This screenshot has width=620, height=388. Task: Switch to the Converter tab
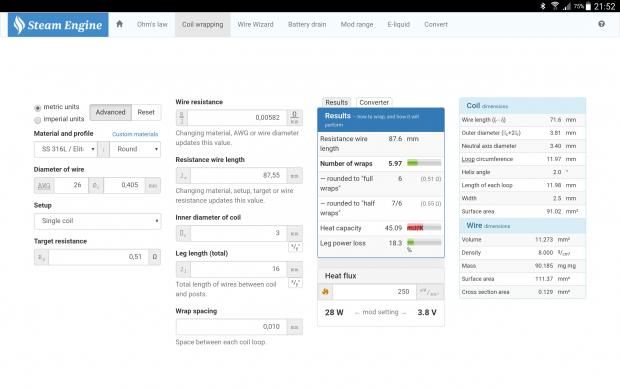(x=374, y=102)
